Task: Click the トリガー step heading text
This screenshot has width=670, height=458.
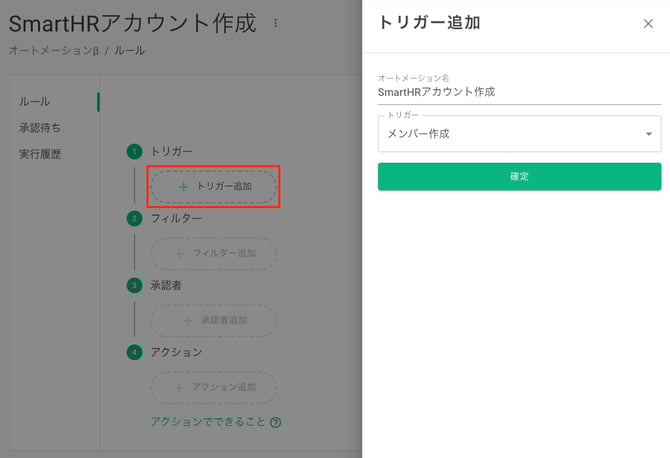Action: [171, 151]
